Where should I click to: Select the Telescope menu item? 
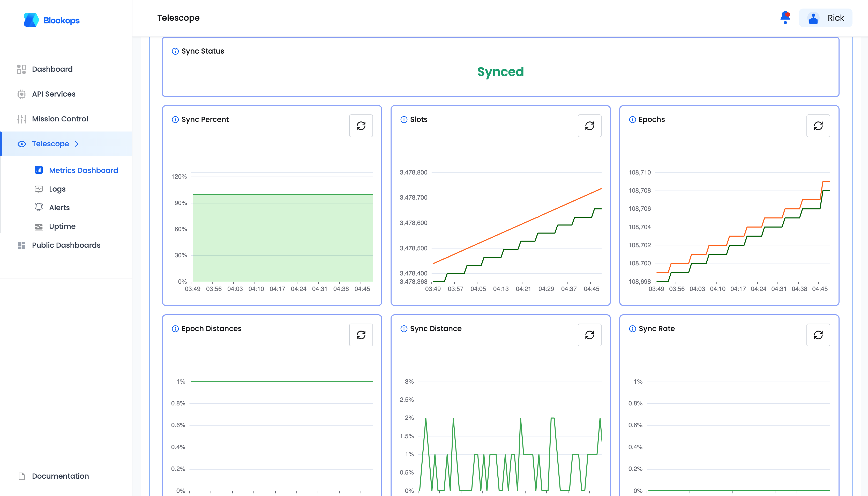click(x=66, y=144)
